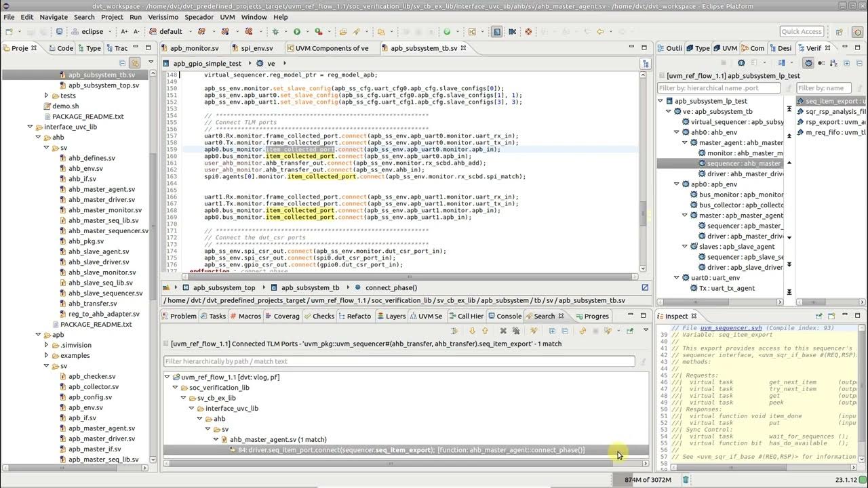Image resolution: width=868 pixels, height=488 pixels.
Task: Show next match with the down arrow in Search
Action: [472, 329]
